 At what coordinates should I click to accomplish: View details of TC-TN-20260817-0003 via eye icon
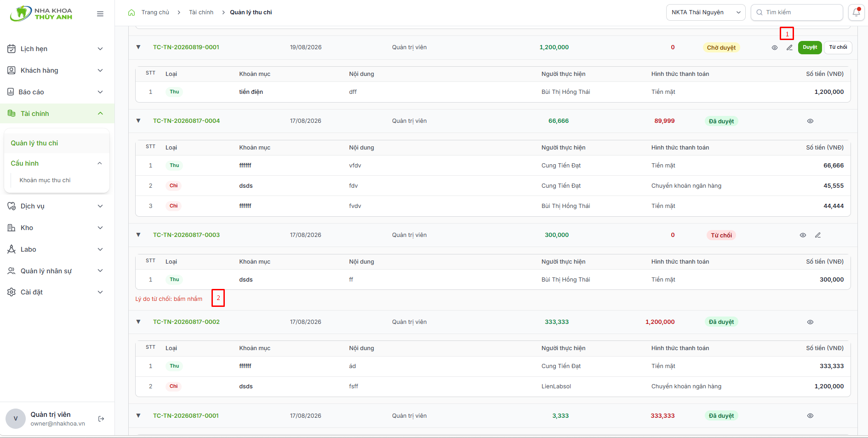point(803,235)
